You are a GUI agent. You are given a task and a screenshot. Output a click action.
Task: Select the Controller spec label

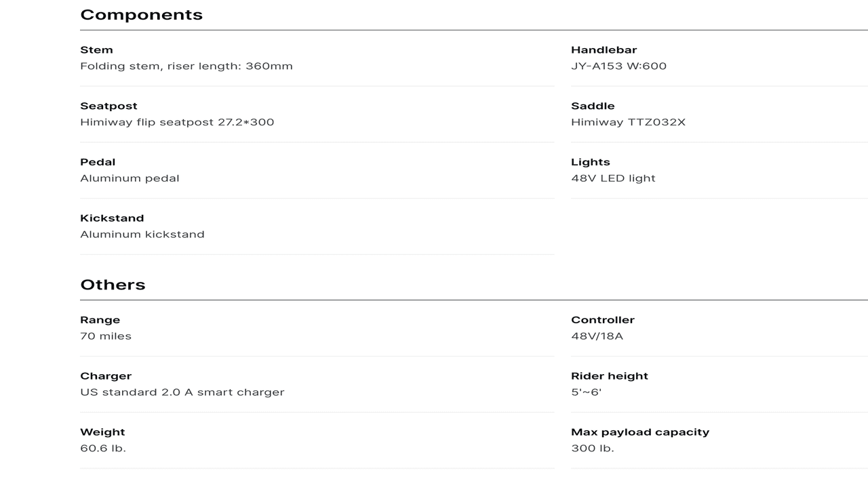(x=602, y=320)
